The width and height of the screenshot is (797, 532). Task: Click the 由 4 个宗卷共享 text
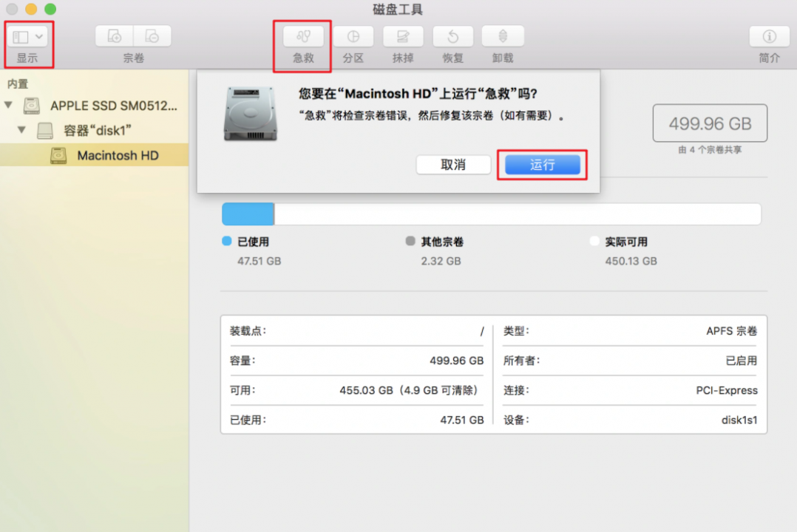tap(710, 150)
